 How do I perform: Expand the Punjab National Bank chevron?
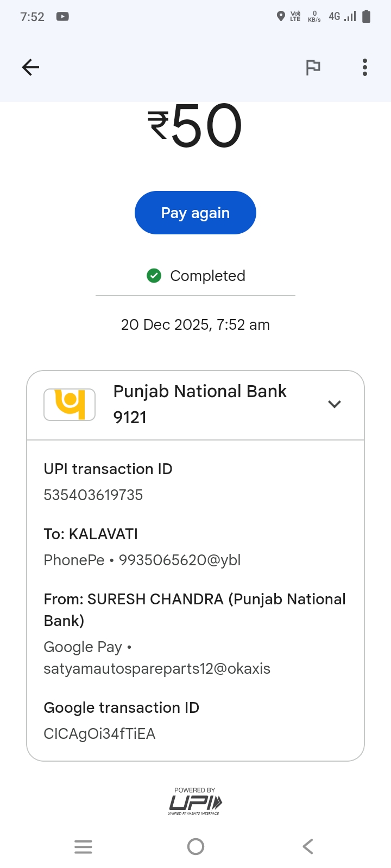[335, 404]
